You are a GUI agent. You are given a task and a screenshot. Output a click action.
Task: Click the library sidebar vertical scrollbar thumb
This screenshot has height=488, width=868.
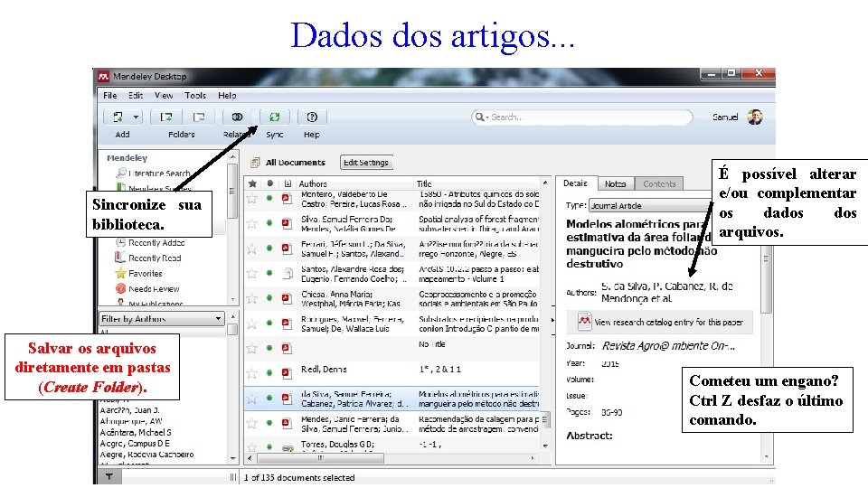pos(232,191)
